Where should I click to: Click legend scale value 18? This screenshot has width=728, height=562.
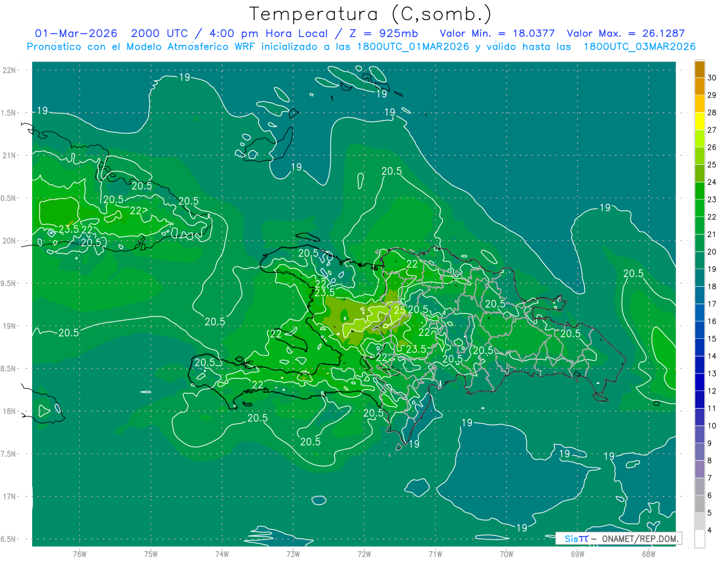click(712, 286)
